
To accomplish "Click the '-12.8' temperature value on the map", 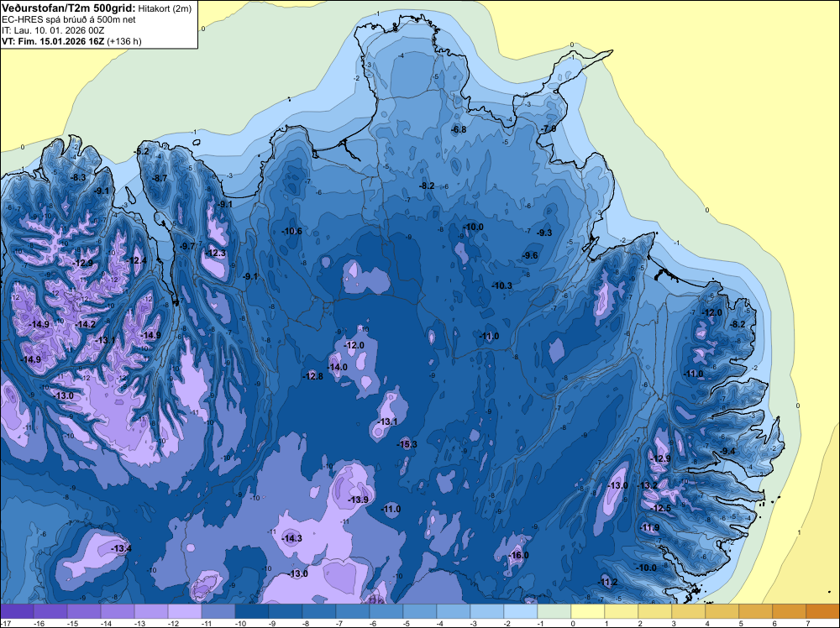I will coord(312,376).
